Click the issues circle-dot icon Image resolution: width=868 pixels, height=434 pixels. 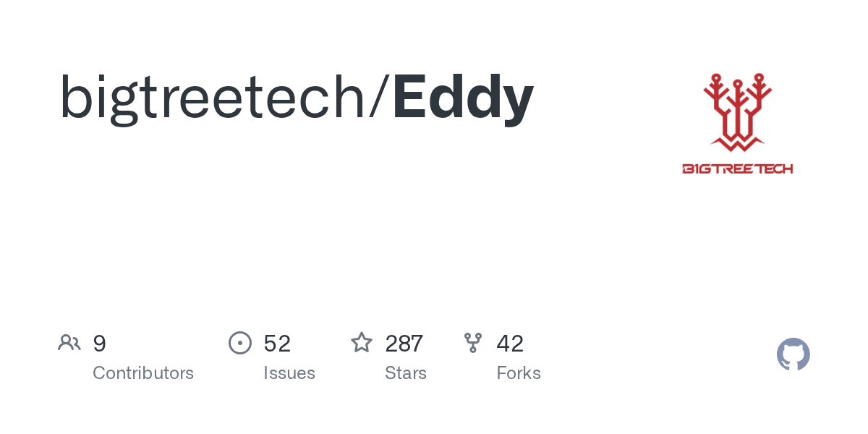coord(240,343)
